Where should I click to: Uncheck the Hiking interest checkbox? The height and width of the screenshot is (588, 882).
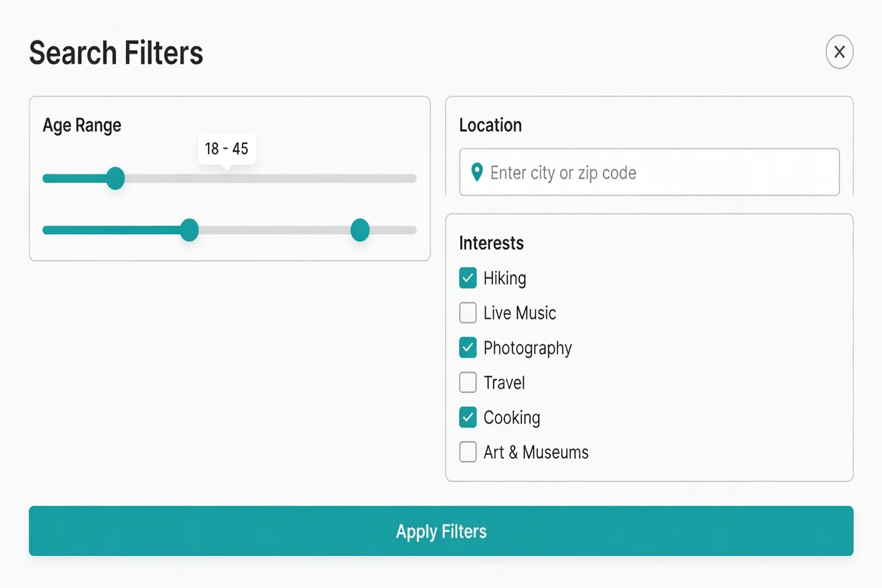pyautogui.click(x=468, y=278)
